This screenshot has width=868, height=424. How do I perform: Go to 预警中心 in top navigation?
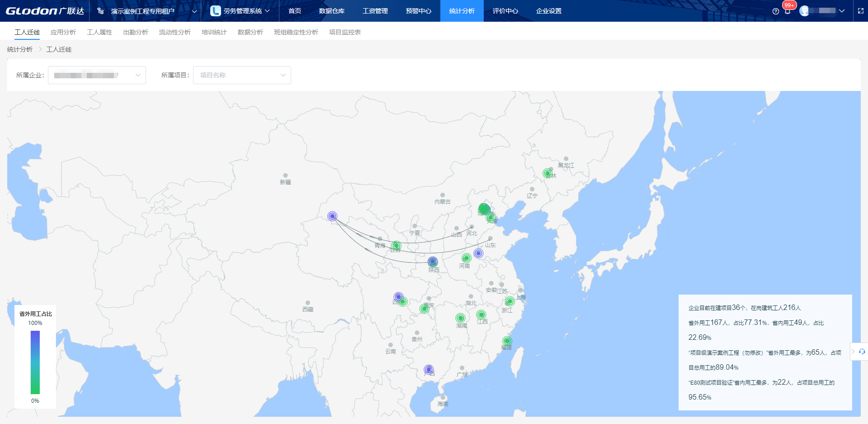418,11
